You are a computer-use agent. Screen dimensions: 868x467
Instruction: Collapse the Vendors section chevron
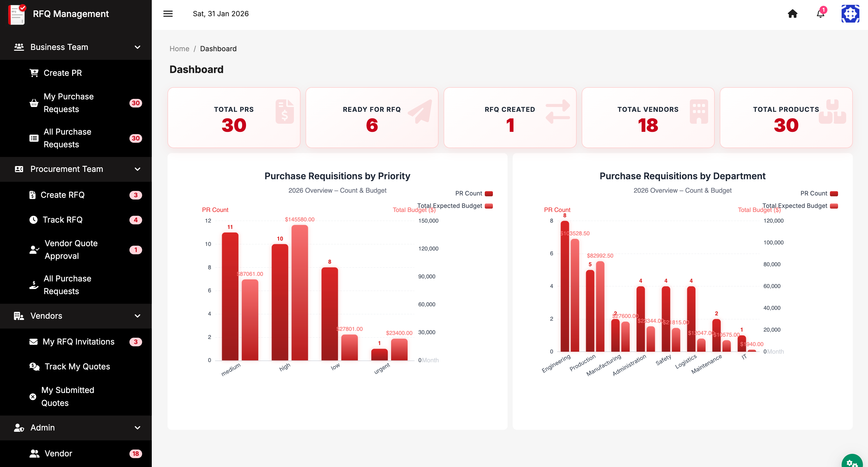[137, 316]
